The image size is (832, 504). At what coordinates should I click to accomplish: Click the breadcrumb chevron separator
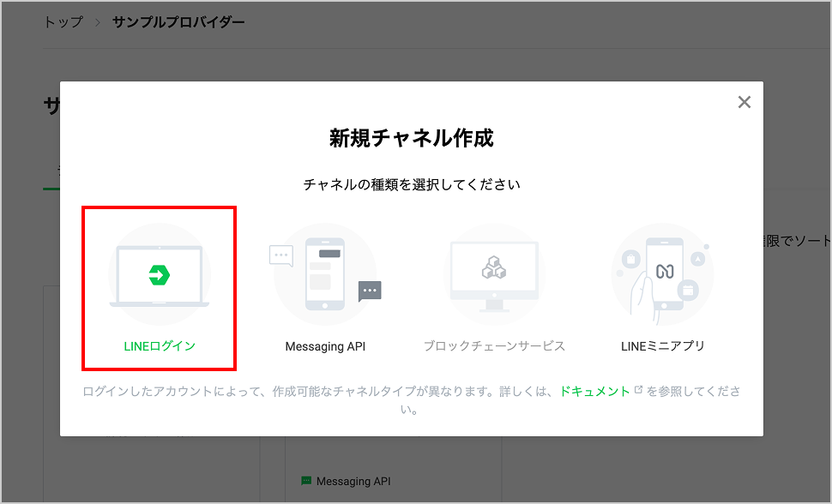(98, 22)
